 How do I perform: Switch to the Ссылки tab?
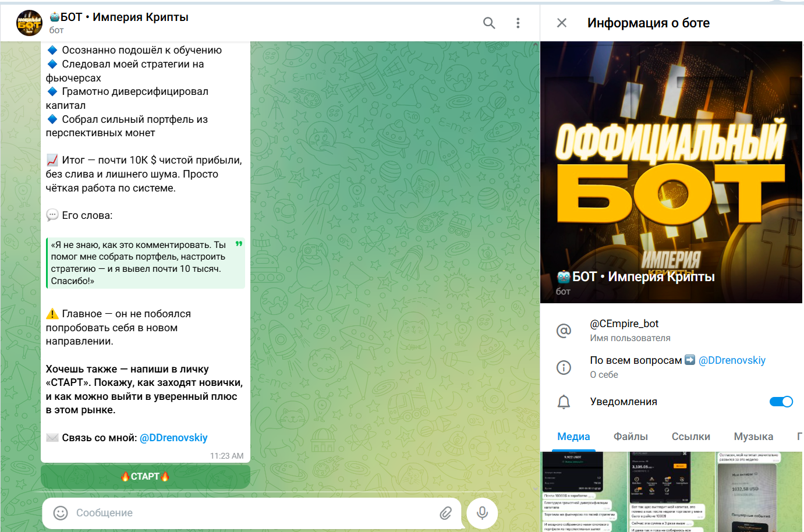(691, 437)
